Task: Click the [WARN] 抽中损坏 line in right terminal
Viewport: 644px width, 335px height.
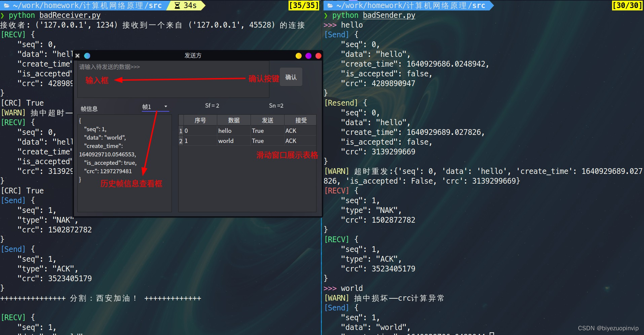Action: click(384, 298)
